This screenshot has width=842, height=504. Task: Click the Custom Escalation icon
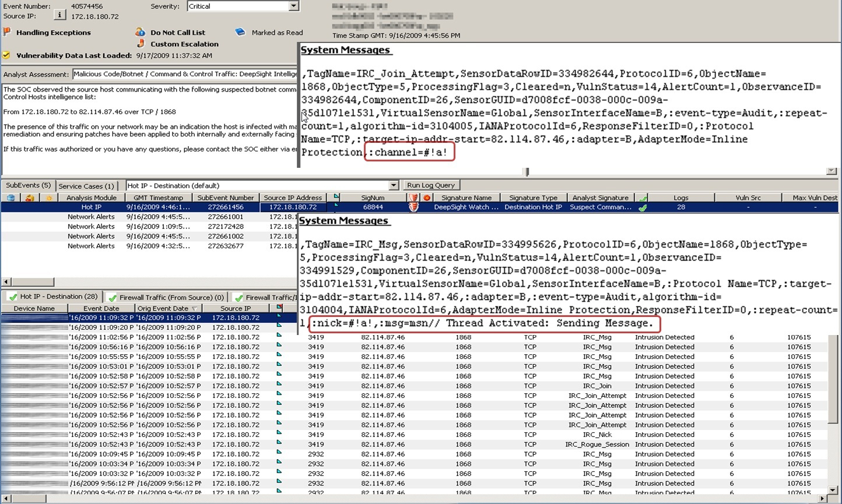[x=141, y=44]
